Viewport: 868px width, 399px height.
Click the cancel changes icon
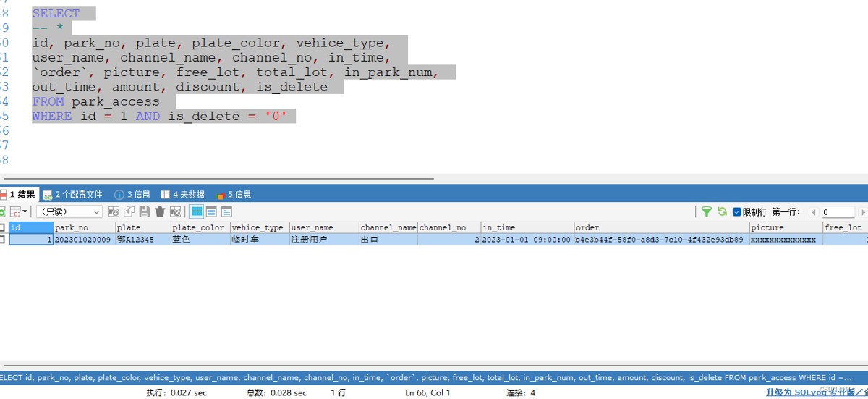[175, 211]
